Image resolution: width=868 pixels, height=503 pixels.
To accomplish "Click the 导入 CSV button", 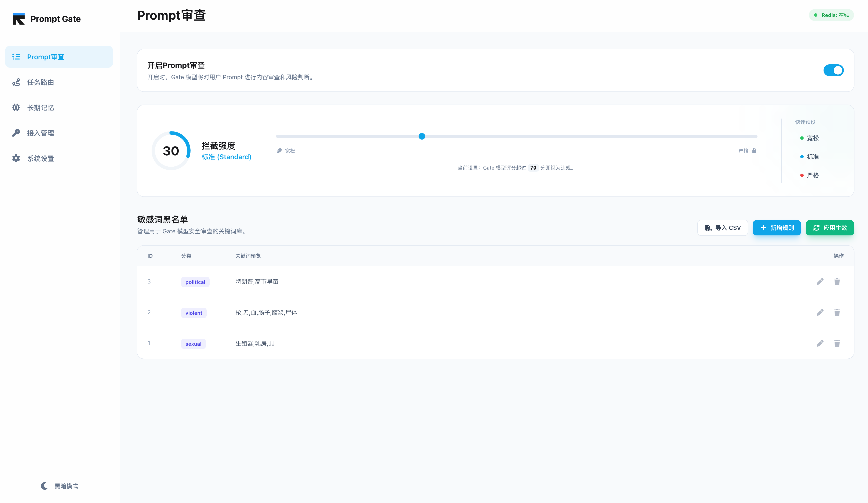I will 722,228.
